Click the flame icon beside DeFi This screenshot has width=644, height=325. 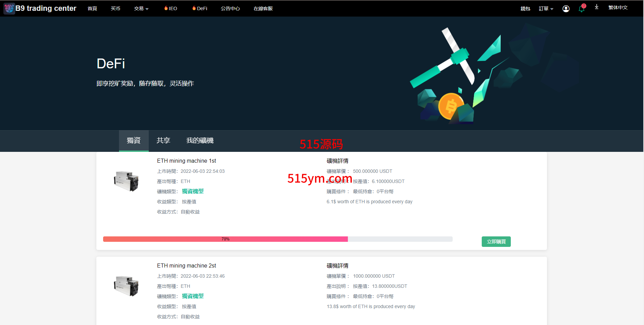pyautogui.click(x=194, y=8)
